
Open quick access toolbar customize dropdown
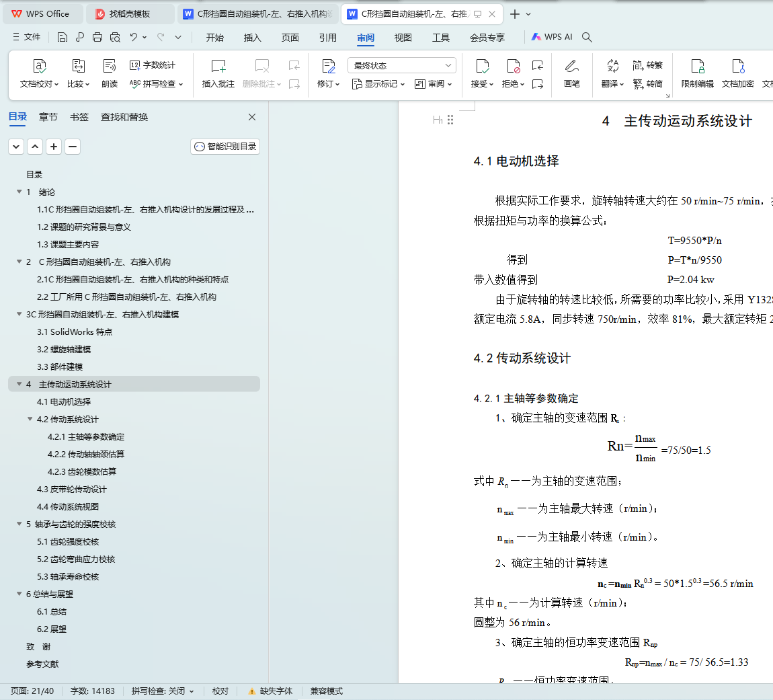coord(178,37)
